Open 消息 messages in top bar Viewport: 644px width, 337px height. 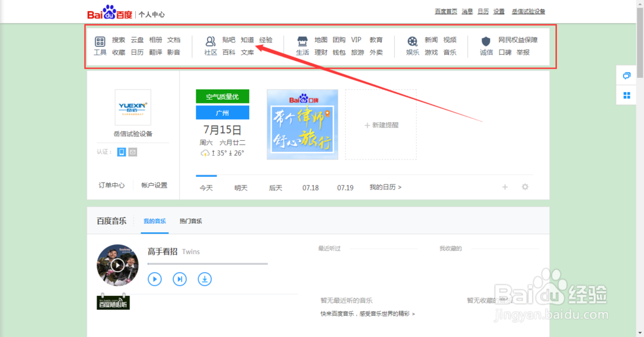(467, 12)
